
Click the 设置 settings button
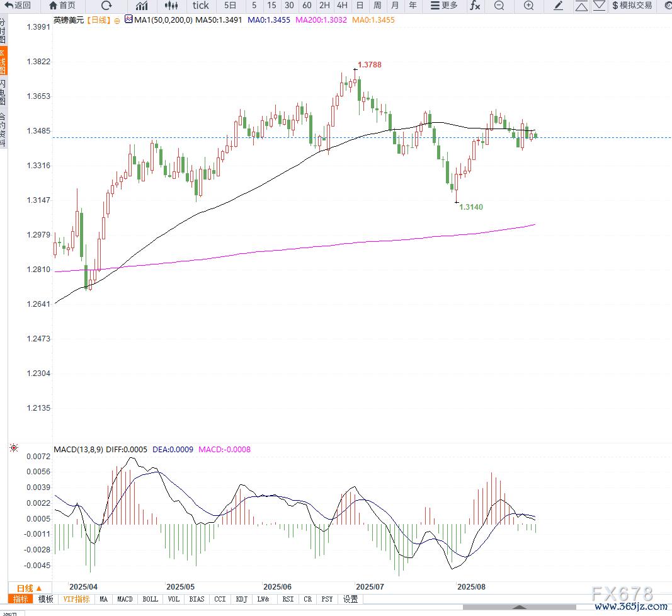point(351,599)
